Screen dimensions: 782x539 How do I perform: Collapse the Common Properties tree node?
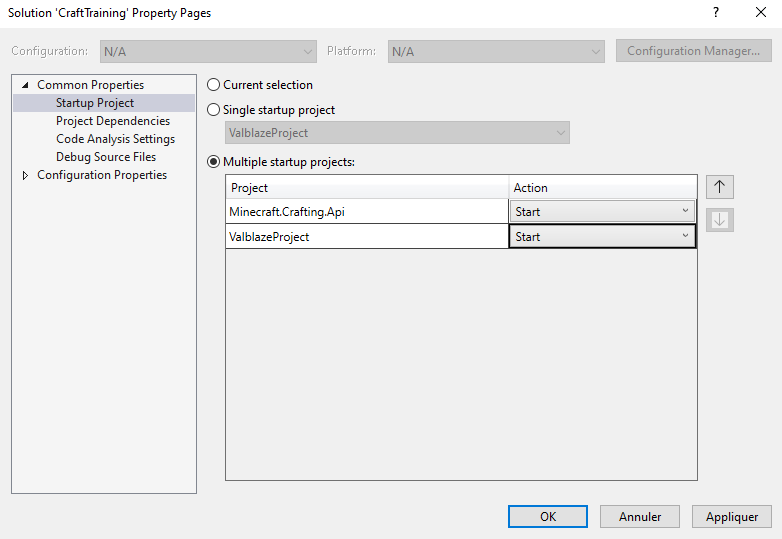pyautogui.click(x=25, y=85)
